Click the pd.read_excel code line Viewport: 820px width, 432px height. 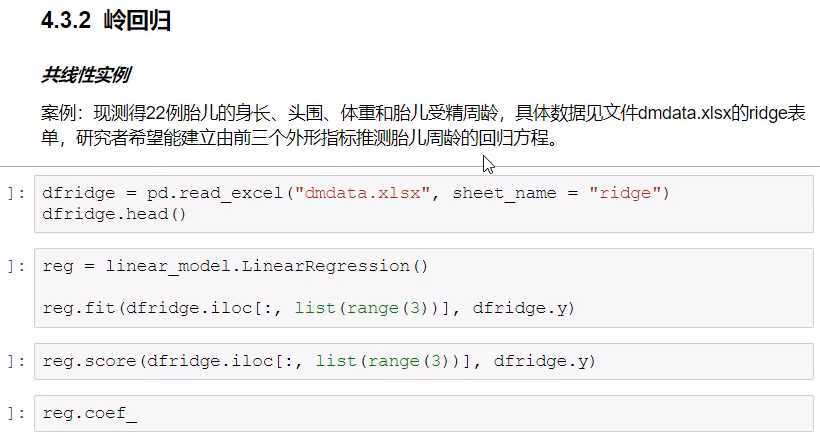[x=356, y=193]
